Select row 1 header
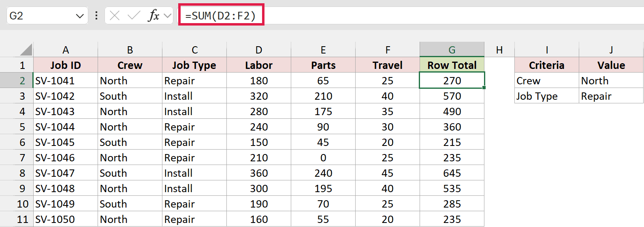 click(17, 65)
